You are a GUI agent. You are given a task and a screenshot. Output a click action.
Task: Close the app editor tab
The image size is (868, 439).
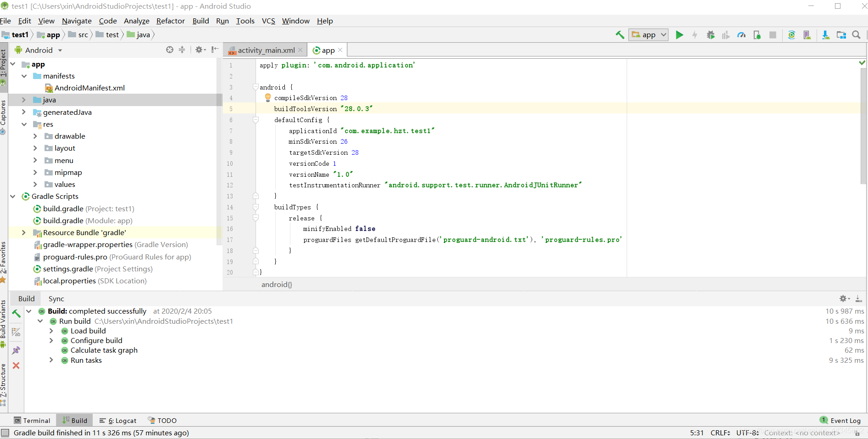pyautogui.click(x=340, y=50)
